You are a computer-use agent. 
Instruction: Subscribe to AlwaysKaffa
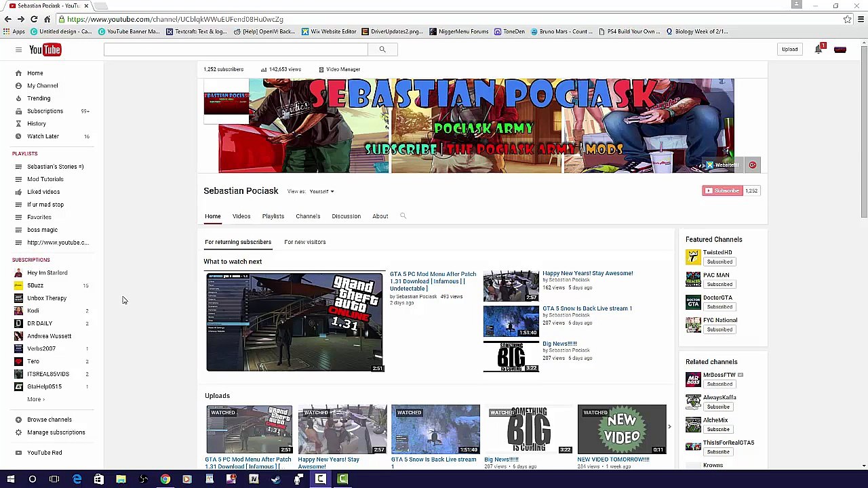pos(717,407)
